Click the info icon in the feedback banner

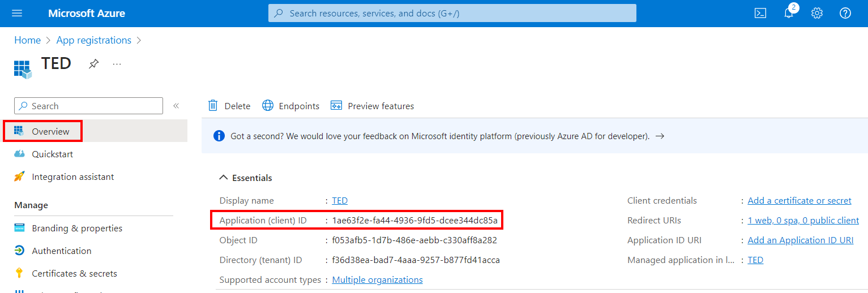coord(219,136)
